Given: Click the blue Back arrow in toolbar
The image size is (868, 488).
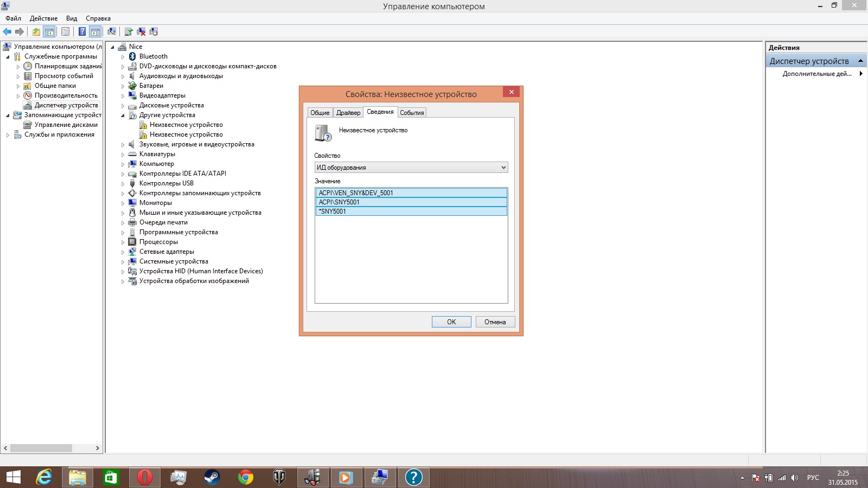Looking at the screenshot, I should click(7, 31).
